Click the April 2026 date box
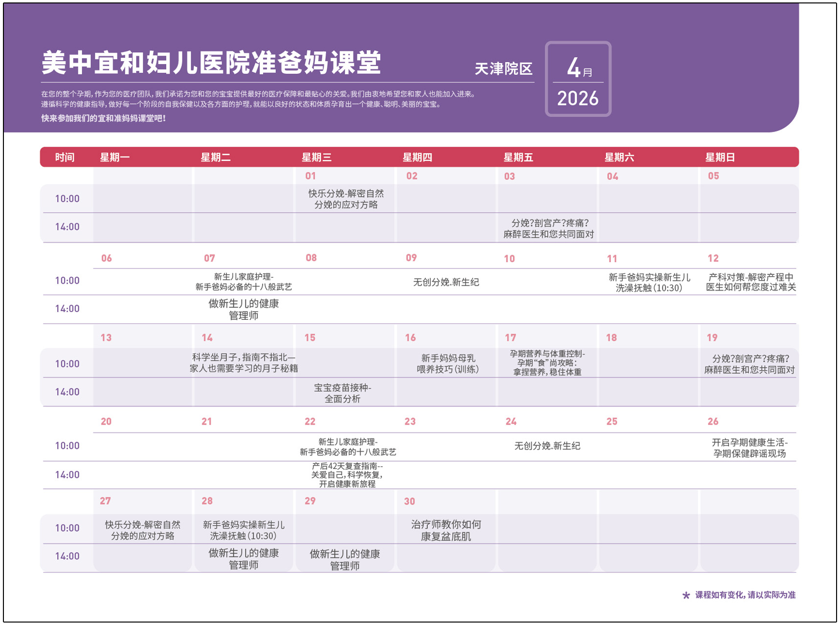The image size is (840, 624). click(x=578, y=79)
